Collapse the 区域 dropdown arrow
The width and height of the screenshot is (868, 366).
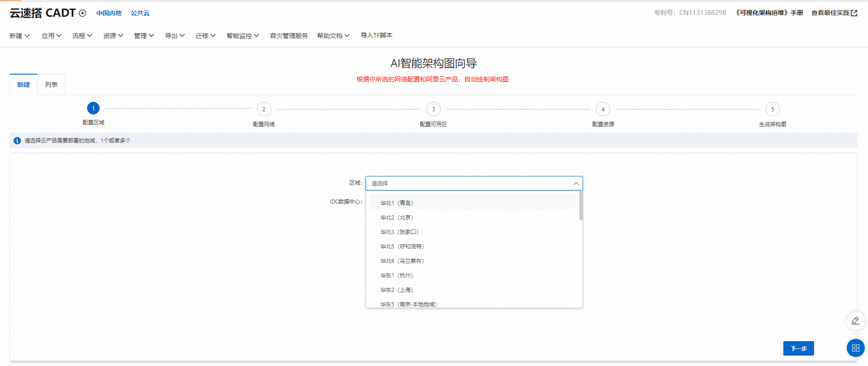[576, 184]
